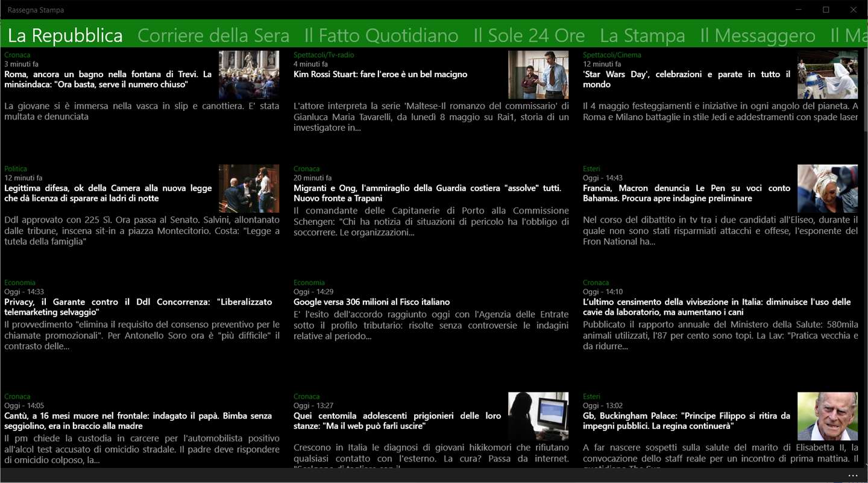
Task: Click Economia label above Privacy article
Action: 20,283
